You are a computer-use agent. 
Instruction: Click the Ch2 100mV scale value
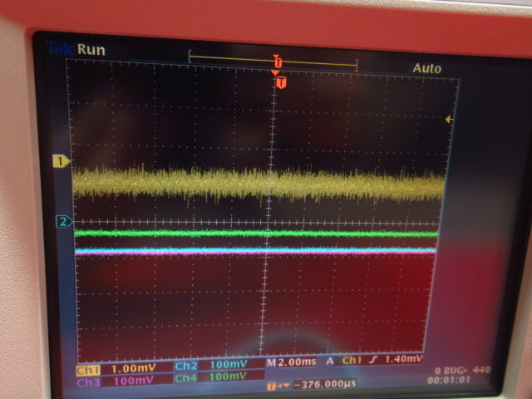(229, 364)
